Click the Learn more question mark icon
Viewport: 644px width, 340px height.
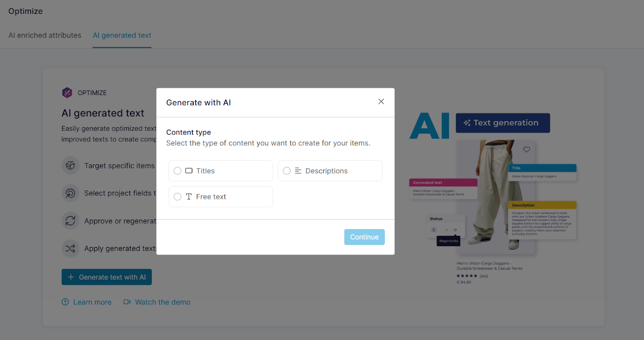coord(65,302)
